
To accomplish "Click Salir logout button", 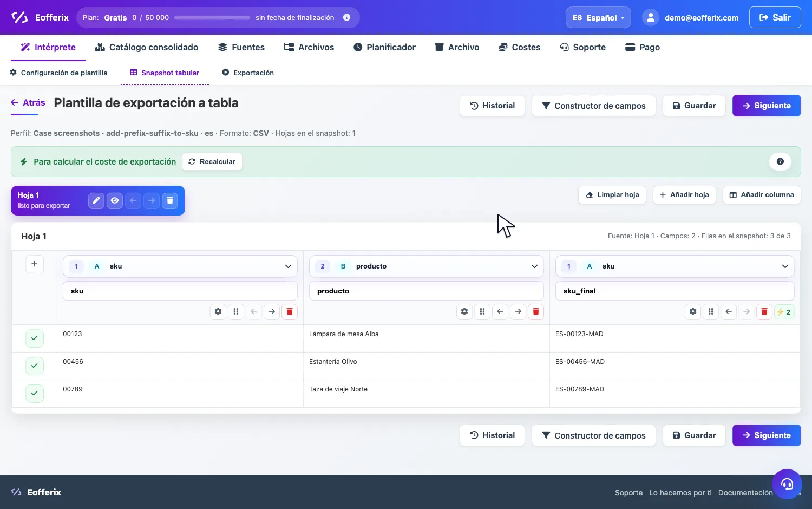I will click(x=775, y=17).
